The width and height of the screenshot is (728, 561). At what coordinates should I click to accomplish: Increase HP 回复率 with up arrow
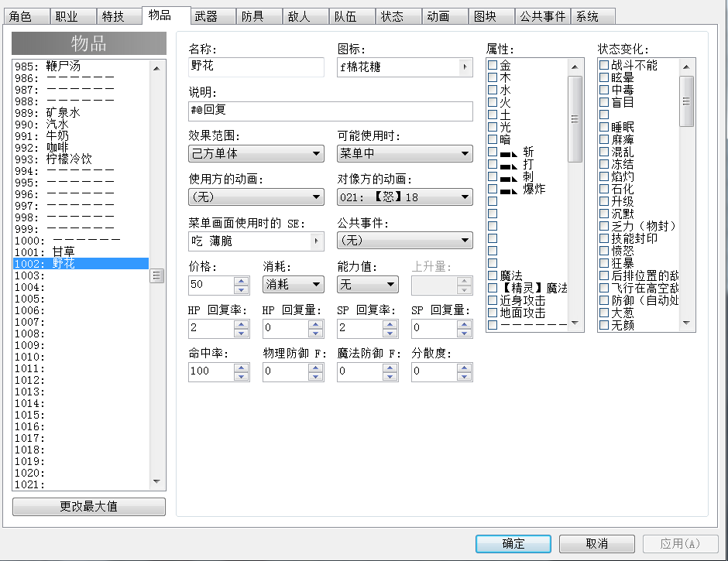pyautogui.click(x=242, y=324)
